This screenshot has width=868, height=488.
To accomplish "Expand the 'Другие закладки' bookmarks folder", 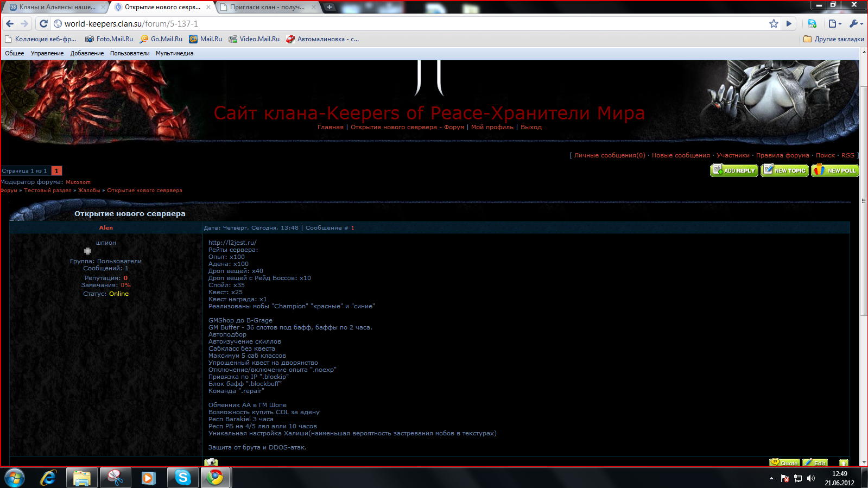I will coord(834,39).
